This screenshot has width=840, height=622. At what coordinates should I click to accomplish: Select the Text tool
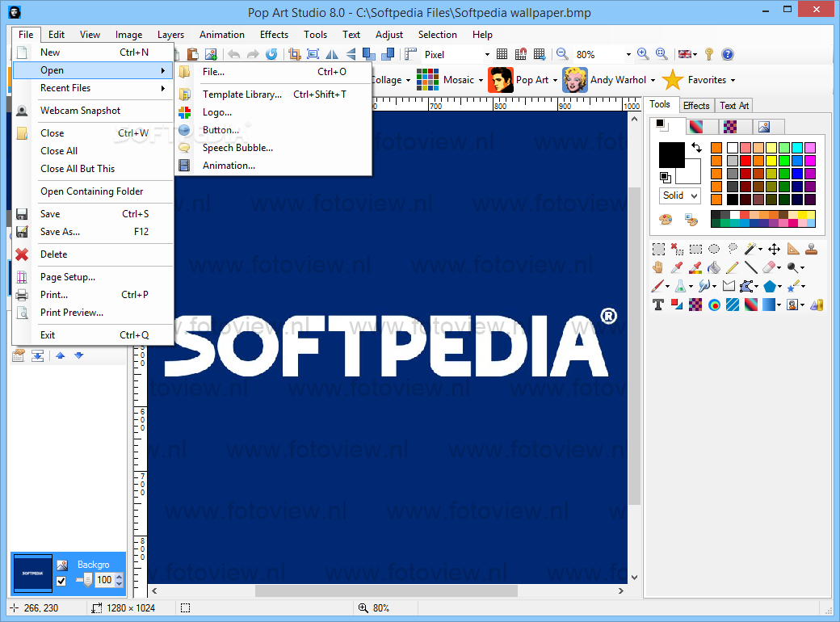pyautogui.click(x=658, y=305)
